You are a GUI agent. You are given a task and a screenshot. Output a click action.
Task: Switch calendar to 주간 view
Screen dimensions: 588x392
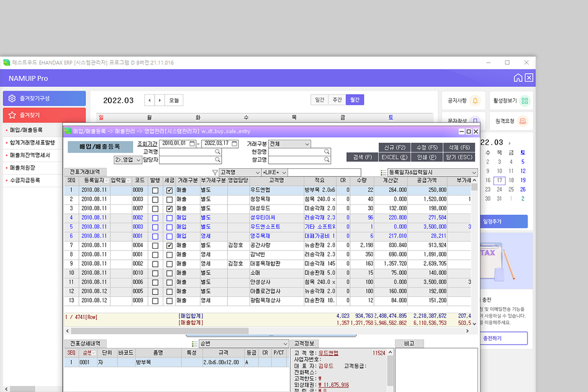point(337,100)
